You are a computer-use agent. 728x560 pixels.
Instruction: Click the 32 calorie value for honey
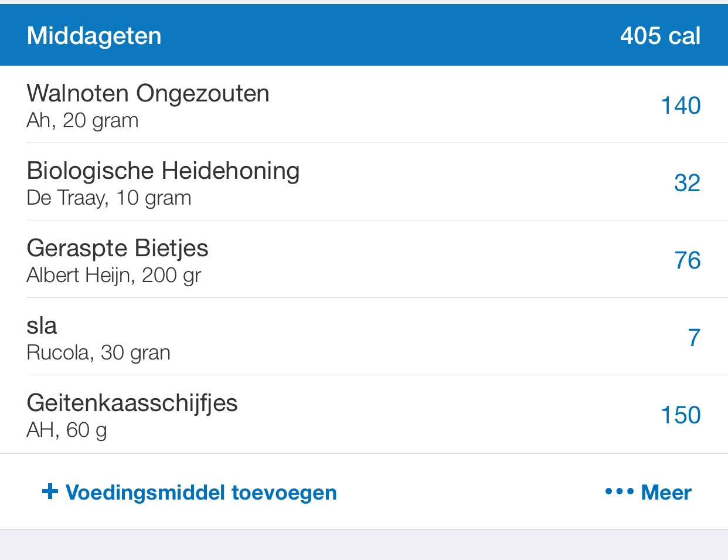point(687,183)
